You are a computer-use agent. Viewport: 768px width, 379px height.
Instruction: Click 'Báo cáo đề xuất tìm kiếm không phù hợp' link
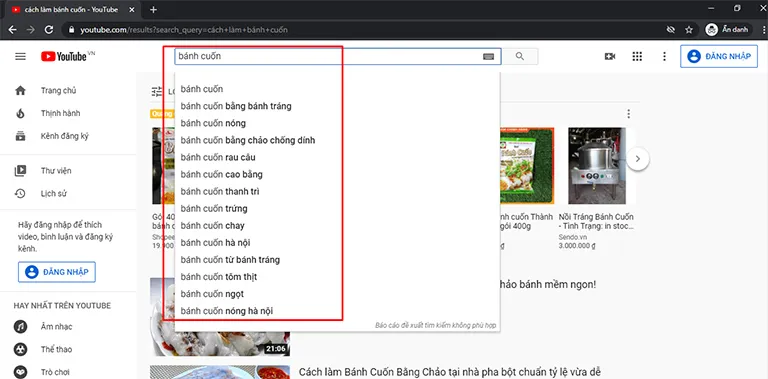435,325
